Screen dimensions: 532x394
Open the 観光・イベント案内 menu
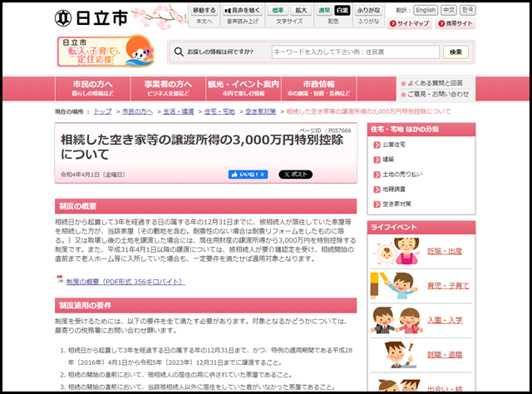point(244,89)
